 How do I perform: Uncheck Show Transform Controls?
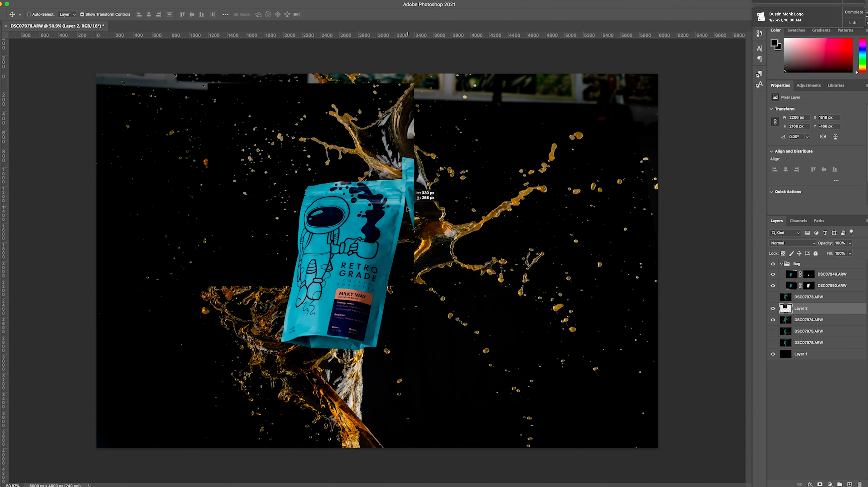pos(82,14)
